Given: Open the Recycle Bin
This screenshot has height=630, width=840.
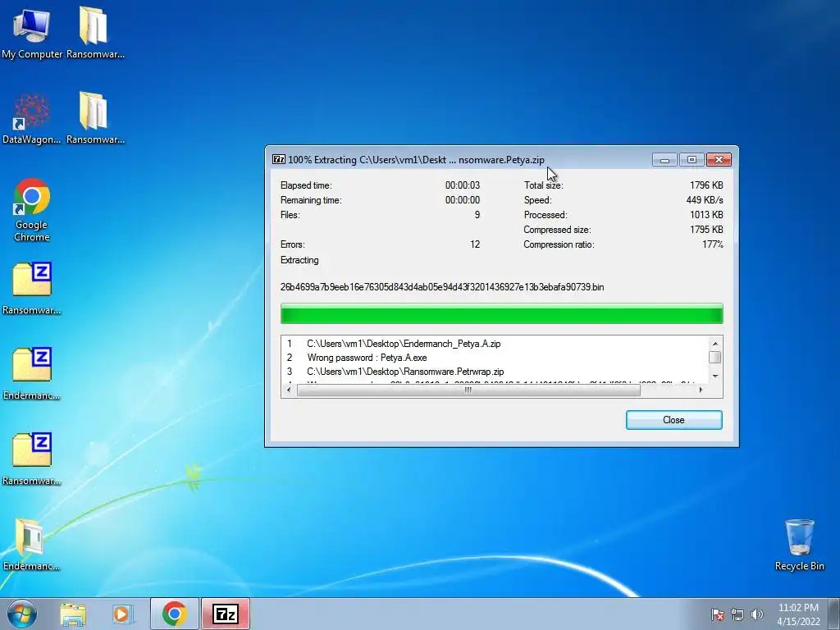Looking at the screenshot, I should pyautogui.click(x=799, y=545).
